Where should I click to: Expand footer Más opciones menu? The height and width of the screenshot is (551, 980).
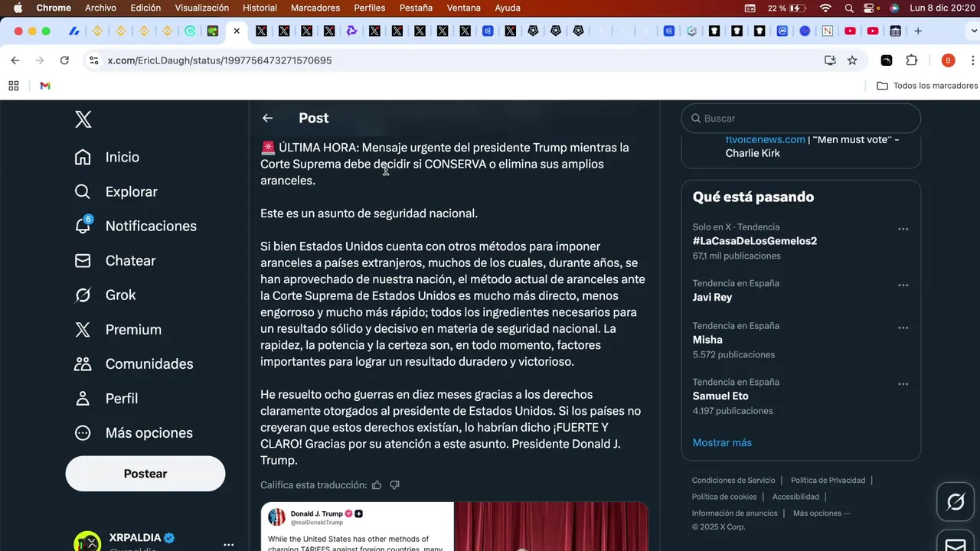point(822,514)
